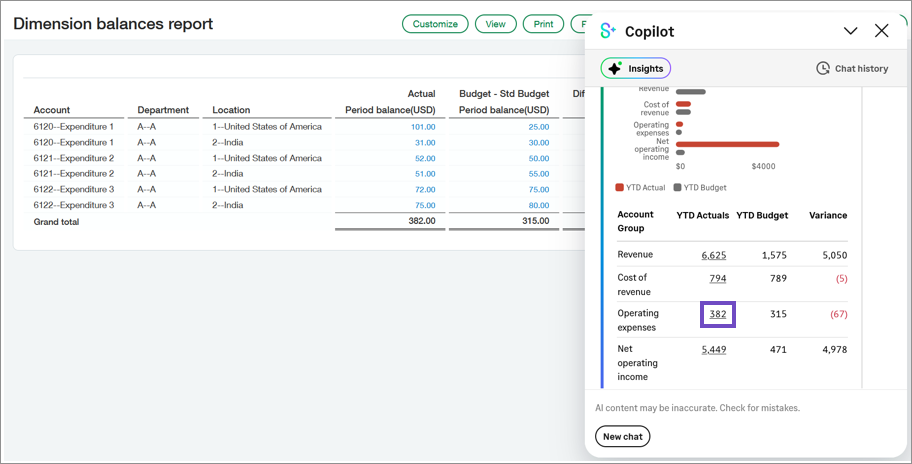Click the Copilot logo icon
Viewport: 912px width, 464px height.
click(608, 31)
